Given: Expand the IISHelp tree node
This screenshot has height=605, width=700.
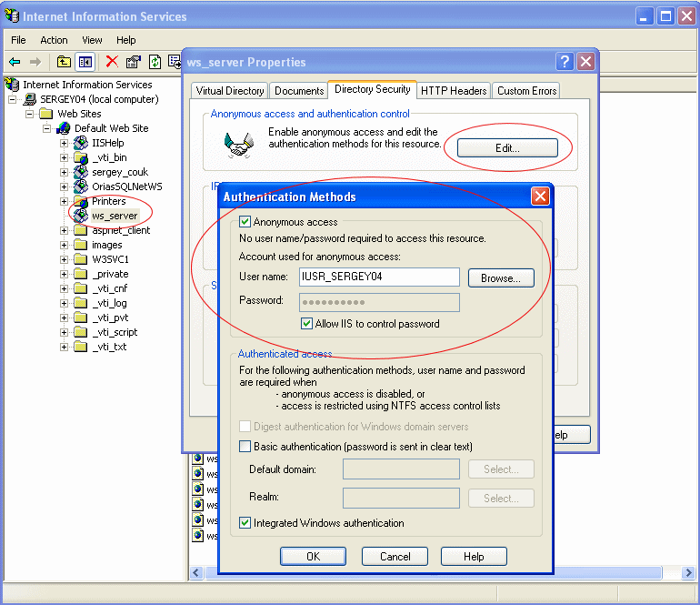Looking at the screenshot, I should pos(64,144).
